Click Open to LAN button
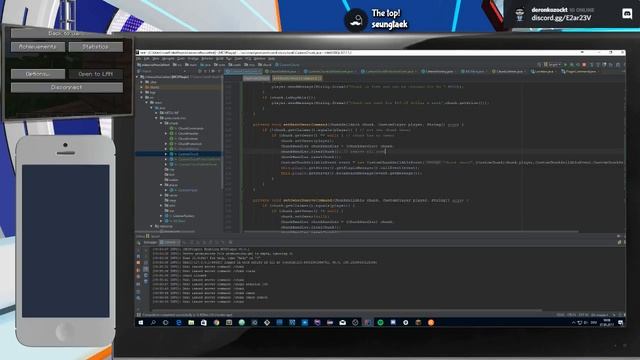The height and width of the screenshot is (360, 640). [x=96, y=74]
